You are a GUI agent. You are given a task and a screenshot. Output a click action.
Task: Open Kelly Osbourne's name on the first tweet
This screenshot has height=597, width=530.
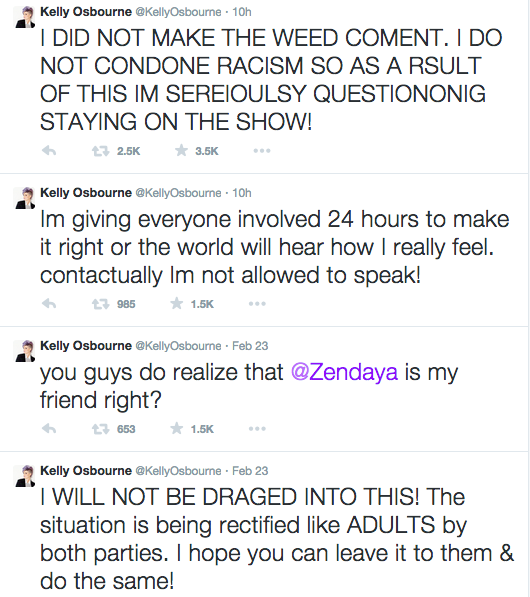(86, 12)
